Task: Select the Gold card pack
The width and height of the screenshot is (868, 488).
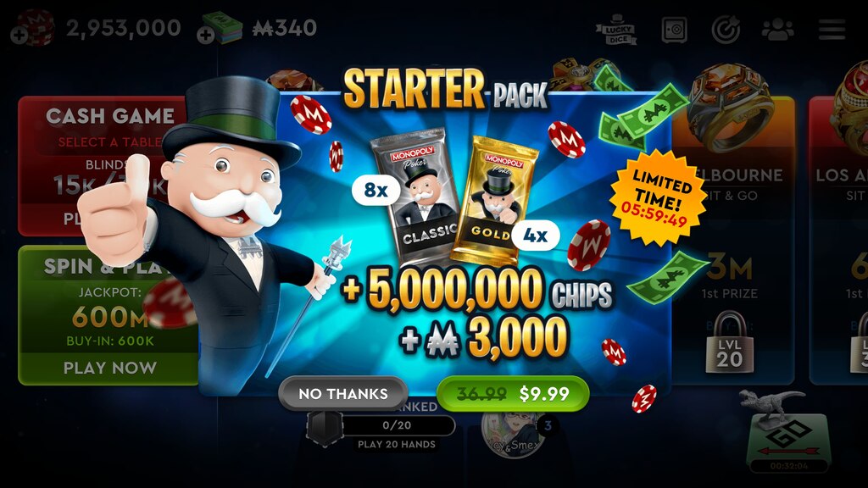Action: (x=494, y=201)
